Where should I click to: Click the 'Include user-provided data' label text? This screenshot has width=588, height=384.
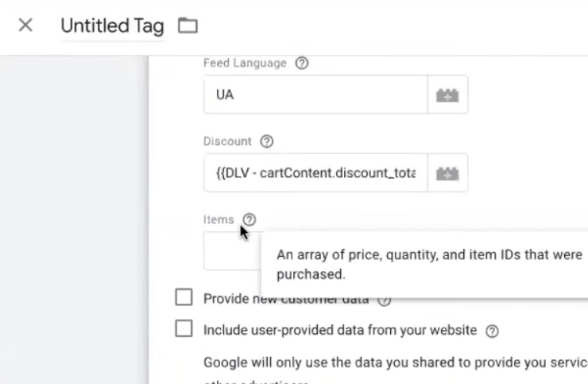(340, 330)
